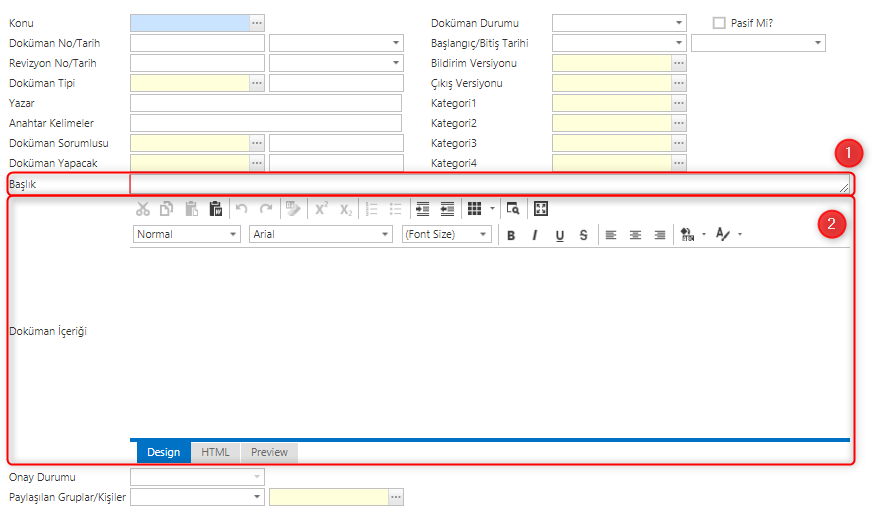Click the font color icon

click(x=723, y=234)
